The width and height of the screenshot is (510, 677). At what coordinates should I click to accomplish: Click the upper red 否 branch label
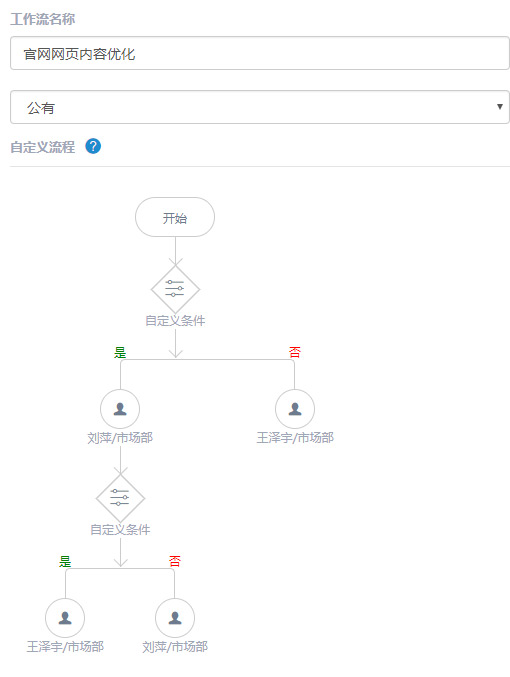tap(295, 352)
